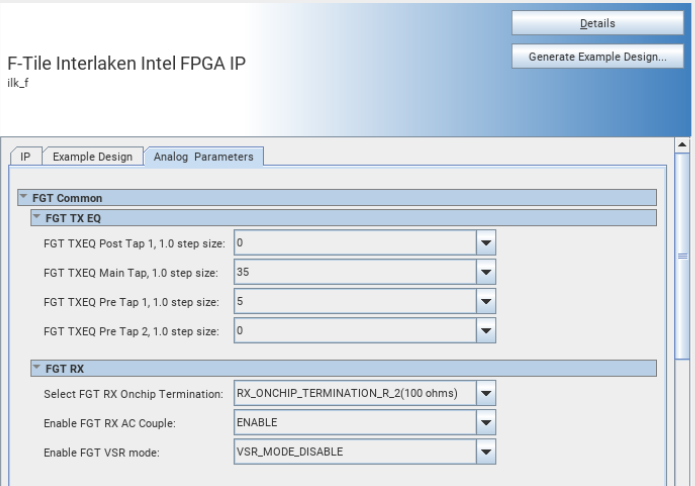Screen dimensions: 695x486
Task: Open Enable FGT VSR mode dropdown arrow
Action: (486, 451)
